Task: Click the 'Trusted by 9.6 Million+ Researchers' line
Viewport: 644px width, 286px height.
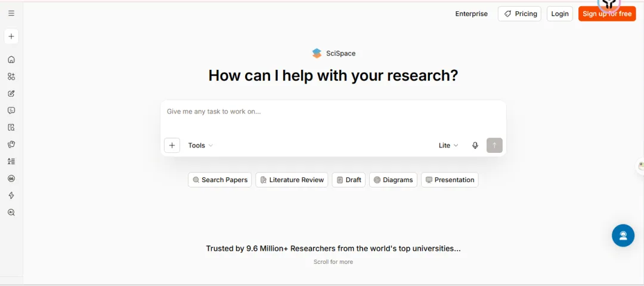Action: tap(333, 248)
